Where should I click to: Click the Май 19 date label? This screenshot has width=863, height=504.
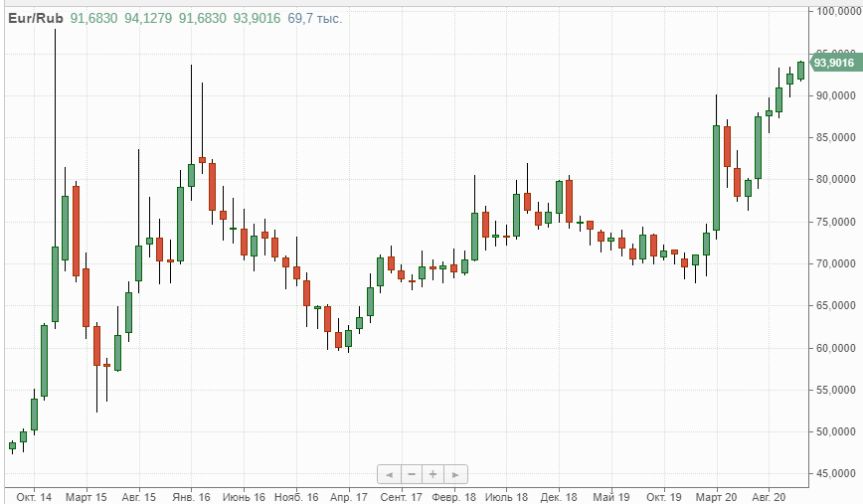click(x=610, y=497)
